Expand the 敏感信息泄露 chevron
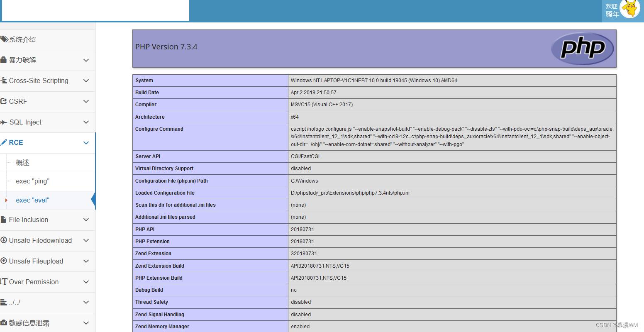The image size is (644, 332). (86, 323)
